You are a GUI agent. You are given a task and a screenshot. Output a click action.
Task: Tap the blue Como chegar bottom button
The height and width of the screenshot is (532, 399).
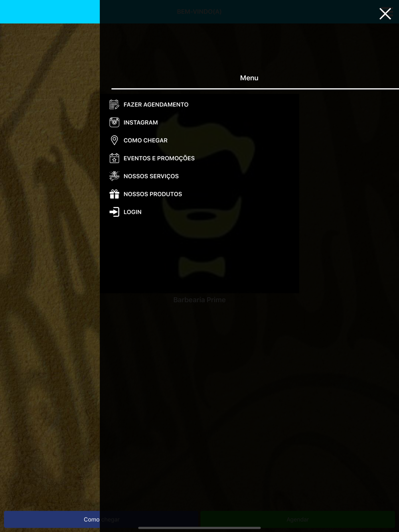(101, 520)
